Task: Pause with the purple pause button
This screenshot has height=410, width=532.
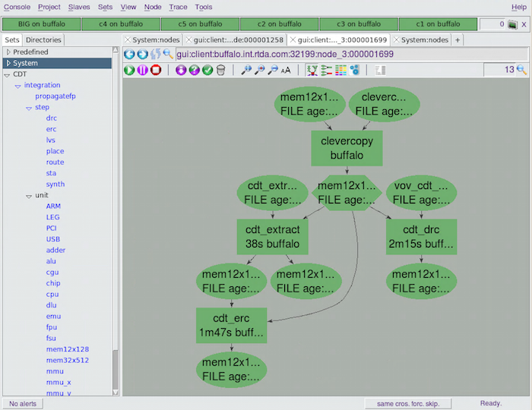Action: (143, 70)
